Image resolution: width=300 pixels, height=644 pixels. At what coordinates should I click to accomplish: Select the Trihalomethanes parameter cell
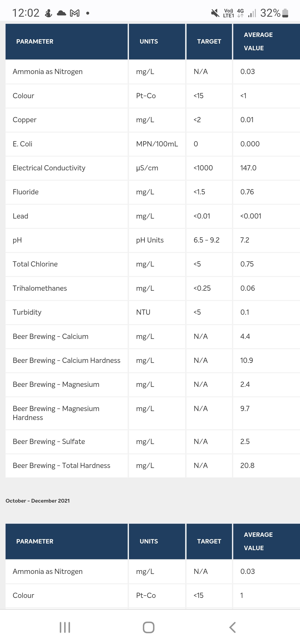[67, 288]
